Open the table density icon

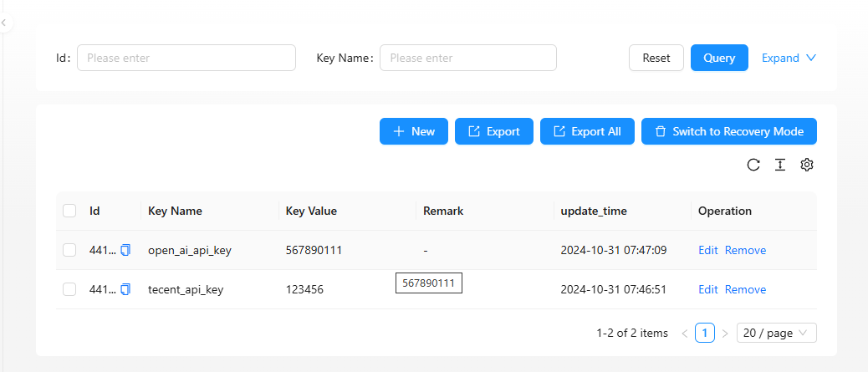coord(780,165)
